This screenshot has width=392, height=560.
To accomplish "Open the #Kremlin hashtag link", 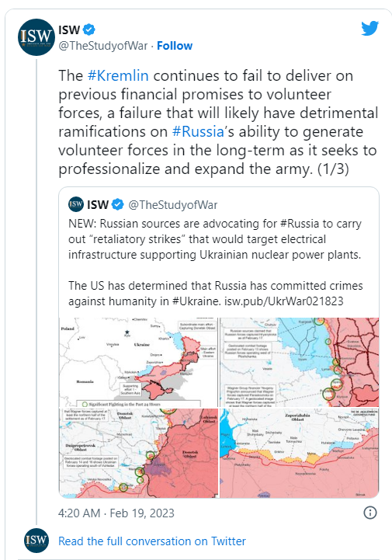I will 118,75.
